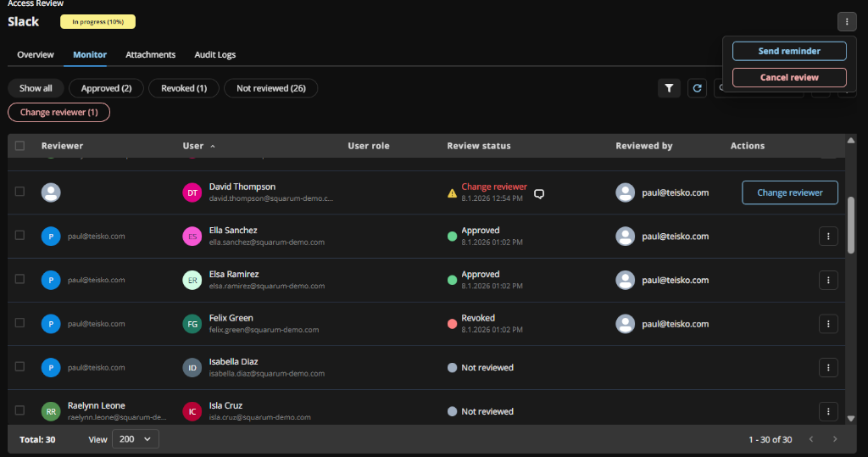
Task: Open the three-dot menu beside Slack title
Action: [x=847, y=21]
